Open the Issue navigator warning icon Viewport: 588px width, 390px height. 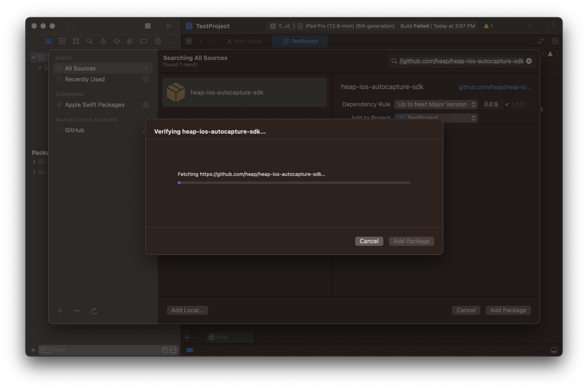tap(103, 41)
